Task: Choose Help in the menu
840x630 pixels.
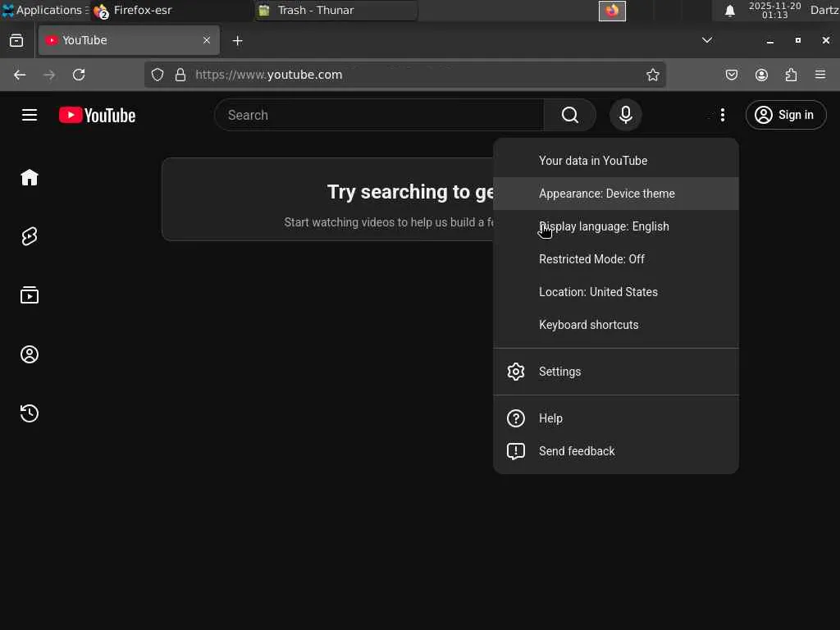Action: (615, 418)
